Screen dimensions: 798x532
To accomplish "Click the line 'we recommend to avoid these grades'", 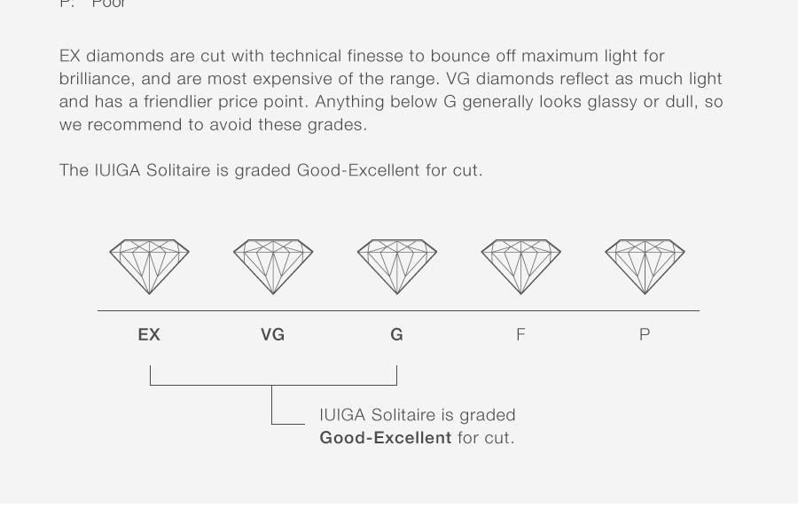I will (213, 124).
